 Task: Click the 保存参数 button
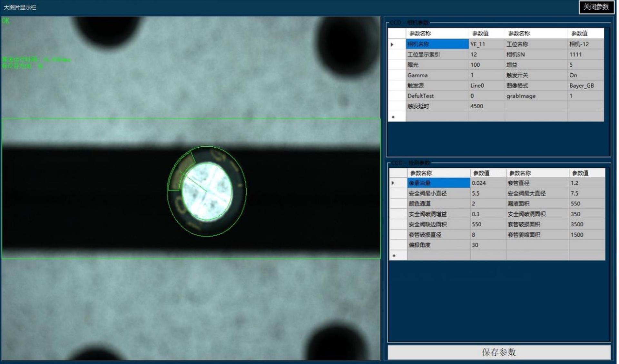tap(499, 352)
